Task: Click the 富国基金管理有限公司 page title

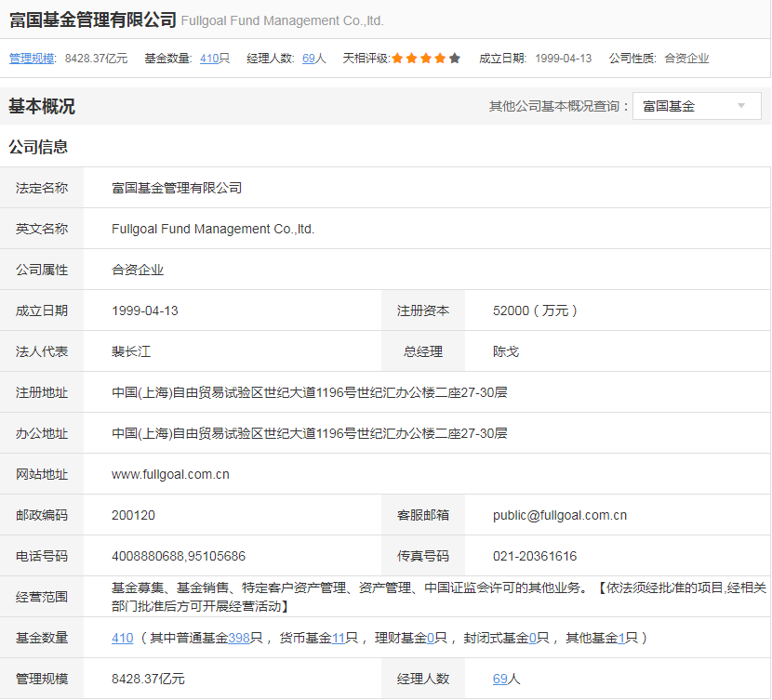Action: (92, 20)
